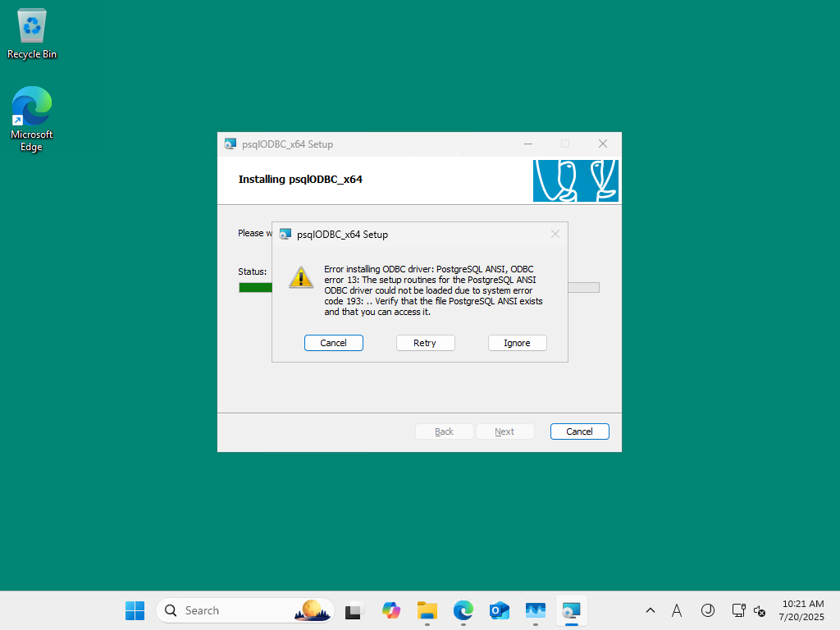Screen dimensions: 840x630
Task: Click the taskbar Search box
Action: pyautogui.click(x=245, y=610)
